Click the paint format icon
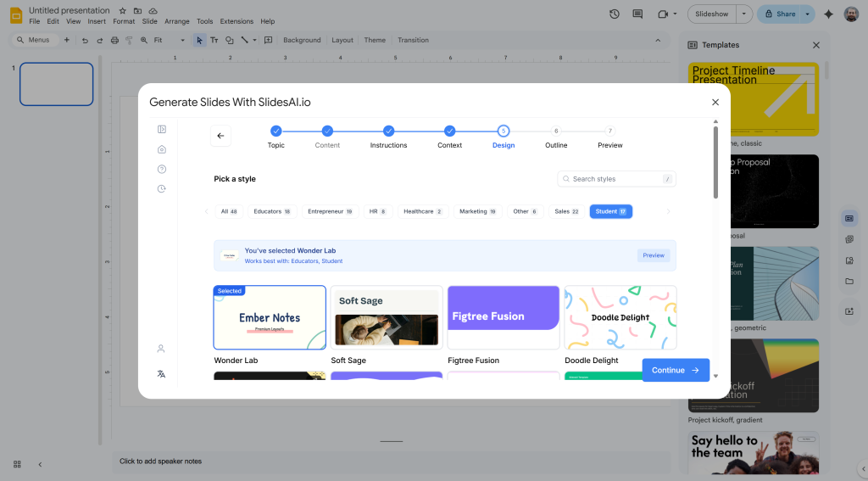The width and height of the screenshot is (868, 481). click(x=129, y=40)
